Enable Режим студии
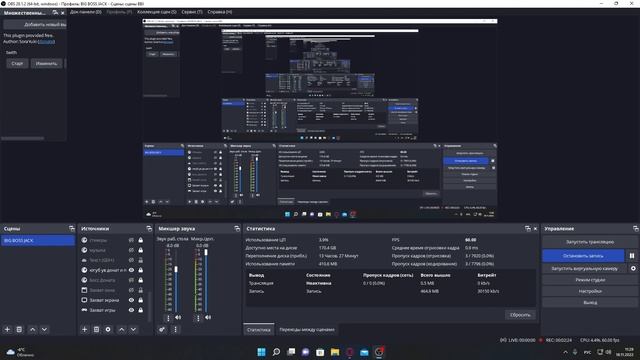This screenshot has width=640, height=360. 590,280
